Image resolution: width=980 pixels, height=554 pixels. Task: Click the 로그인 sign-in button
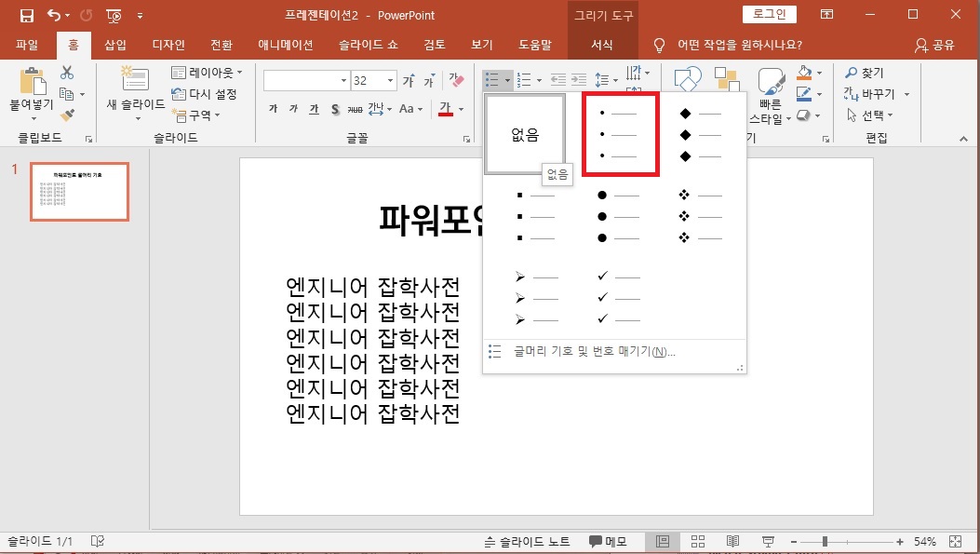pyautogui.click(x=770, y=14)
